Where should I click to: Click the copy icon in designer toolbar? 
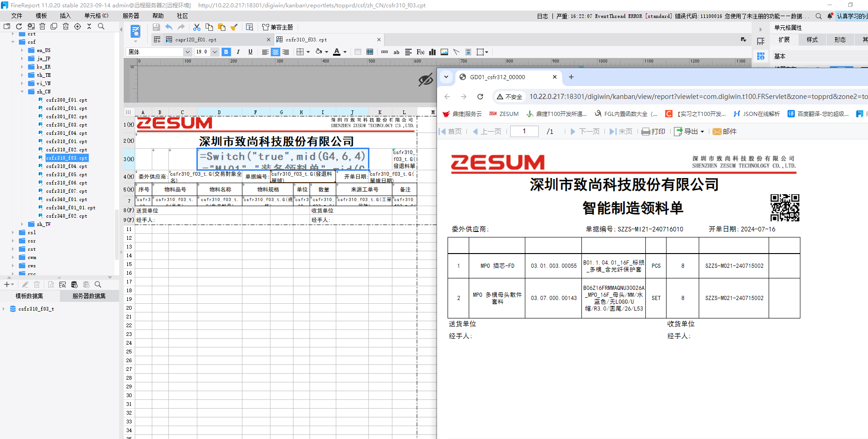[x=209, y=27]
